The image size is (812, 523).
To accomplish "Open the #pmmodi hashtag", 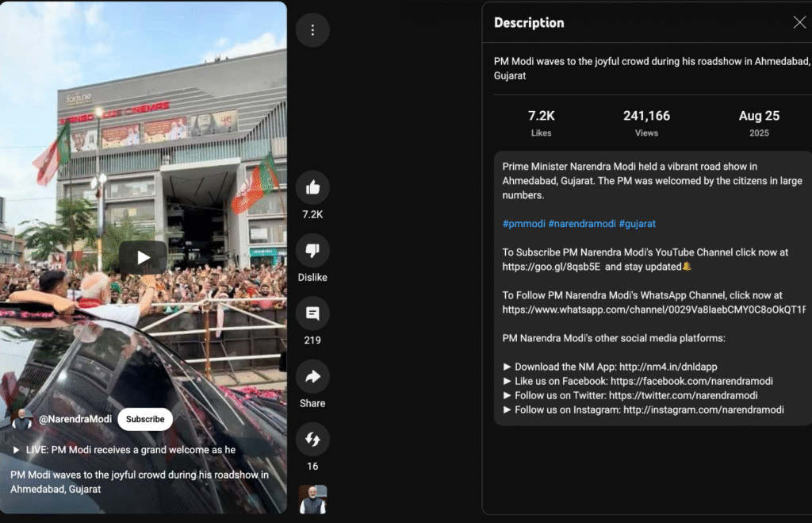I will tap(523, 223).
